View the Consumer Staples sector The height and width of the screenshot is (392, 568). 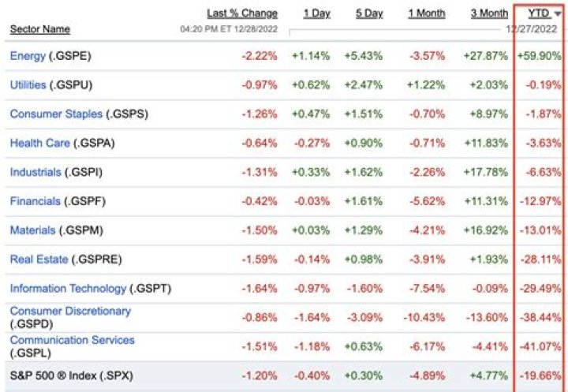coord(56,114)
